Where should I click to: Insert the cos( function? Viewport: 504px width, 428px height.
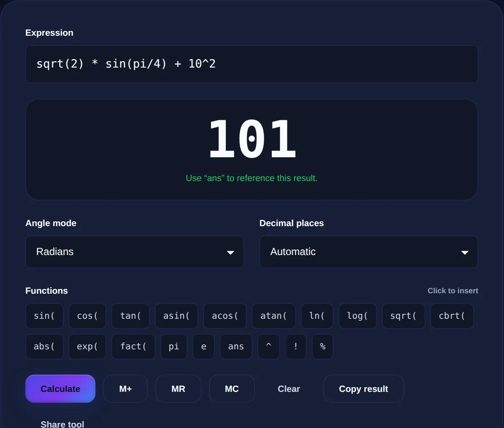(x=88, y=316)
